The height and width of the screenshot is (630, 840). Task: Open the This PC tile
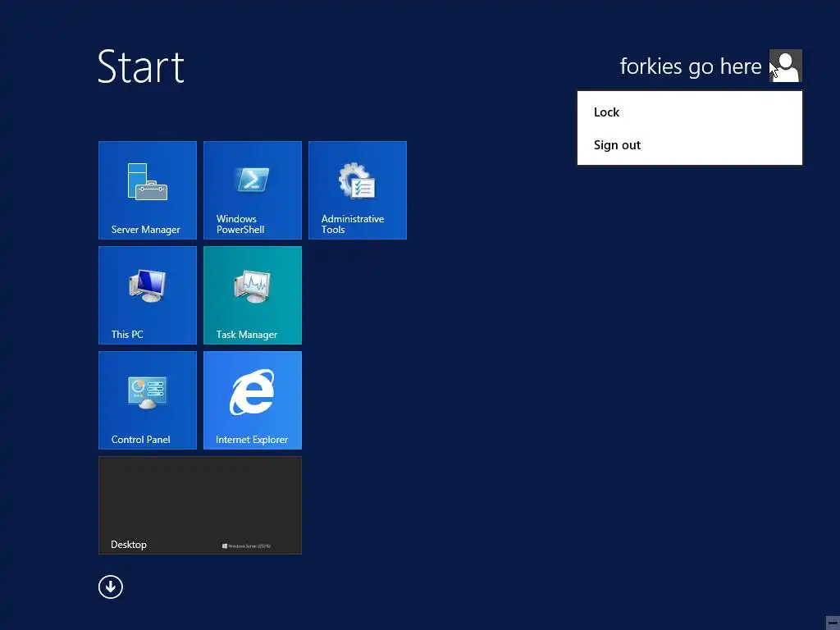tap(148, 295)
